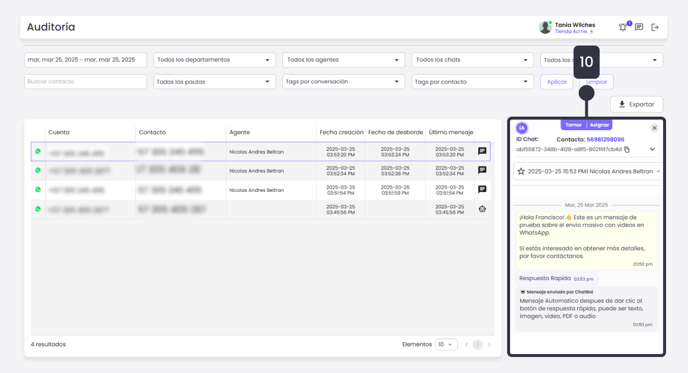
Task: Sort by Último mensaje column header
Action: point(451,132)
